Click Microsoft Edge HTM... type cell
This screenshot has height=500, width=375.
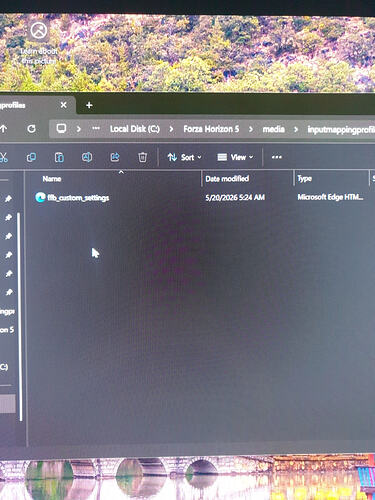click(x=330, y=197)
